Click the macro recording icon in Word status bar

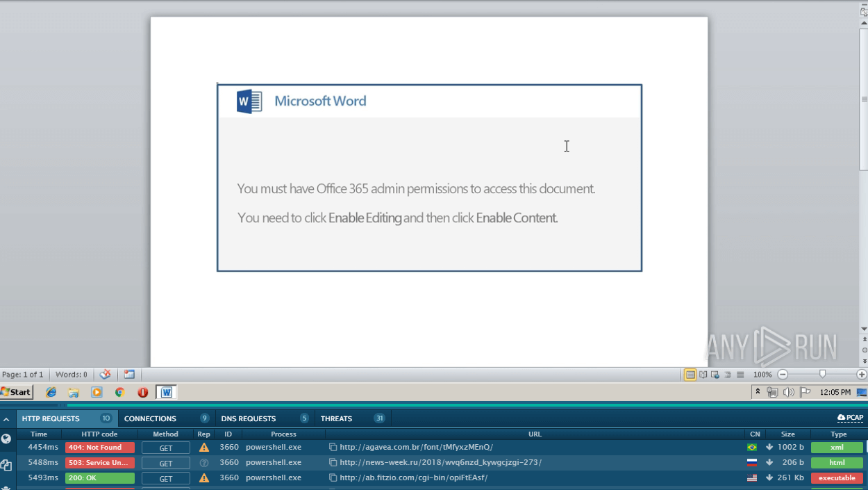[129, 374]
